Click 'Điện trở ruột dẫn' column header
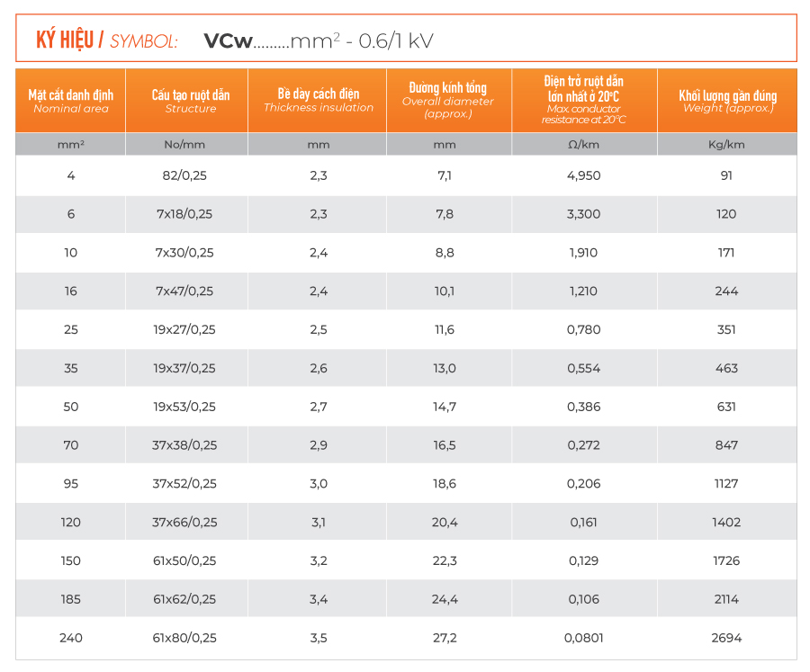 (584, 100)
